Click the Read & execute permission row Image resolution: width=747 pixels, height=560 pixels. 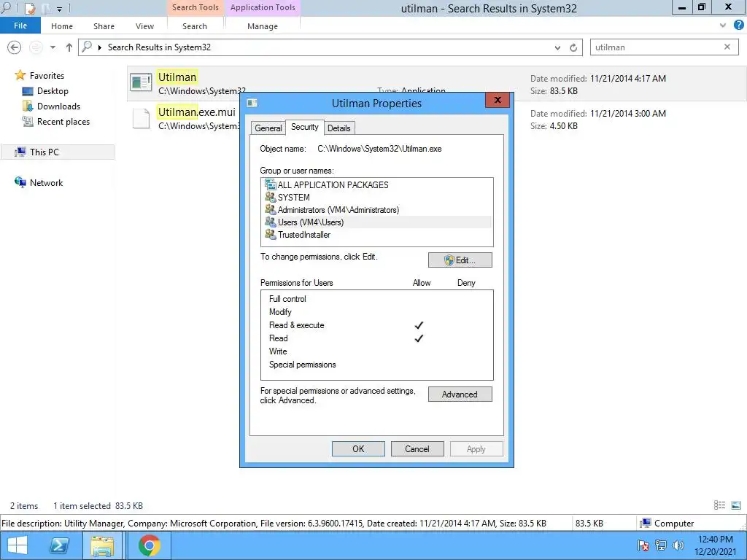(377, 324)
